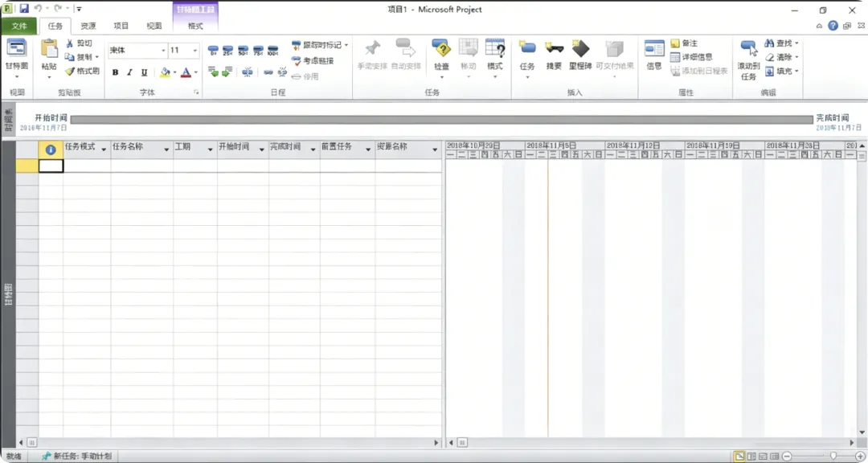
Task: Adjust the zoom slider in status bar
Action: point(833,456)
